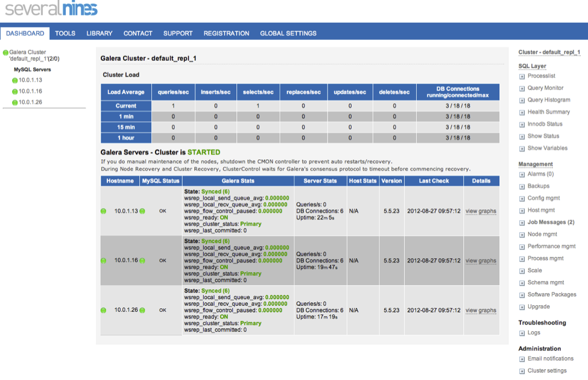The width and height of the screenshot is (588, 380).
Task: Go to Registration
Action: (227, 33)
